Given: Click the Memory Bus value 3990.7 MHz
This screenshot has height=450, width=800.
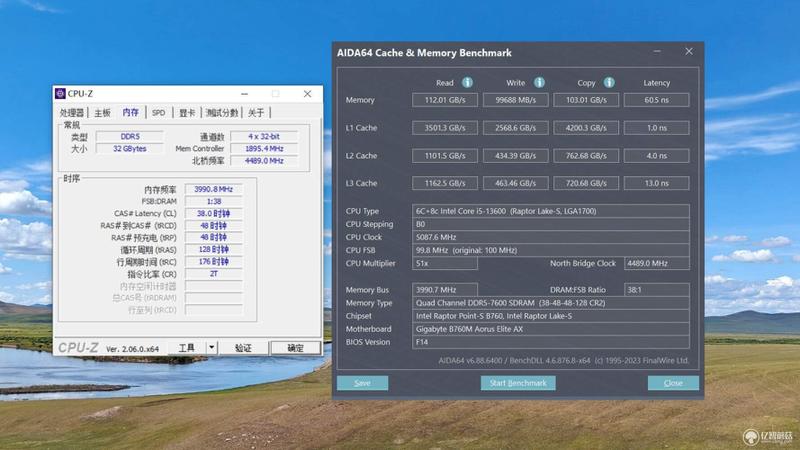Looking at the screenshot, I should click(x=445, y=290).
